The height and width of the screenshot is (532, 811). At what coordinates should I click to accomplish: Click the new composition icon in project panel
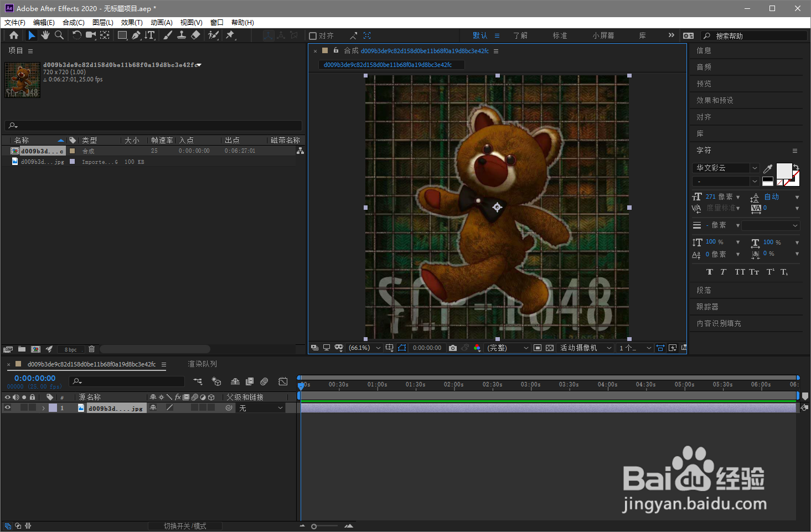(36, 349)
